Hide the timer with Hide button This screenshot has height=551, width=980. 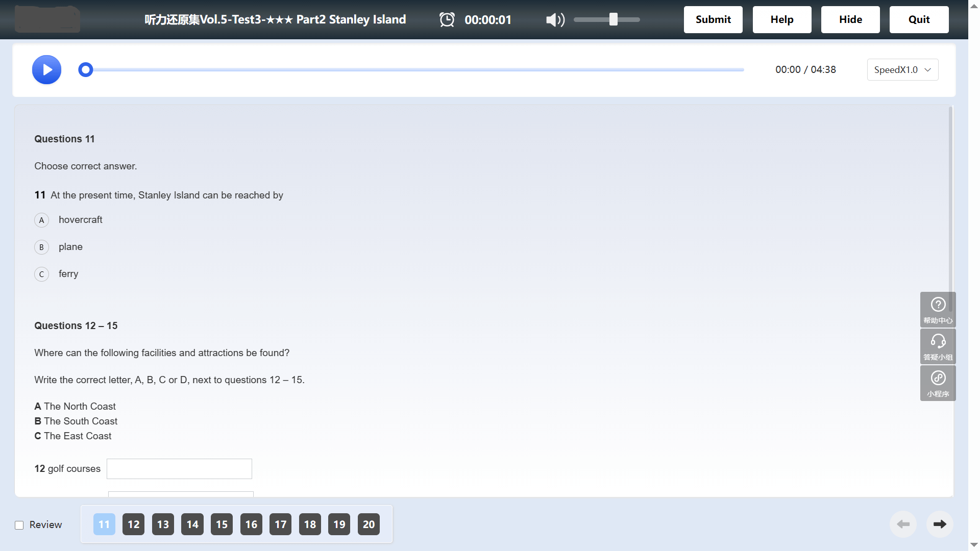[850, 19]
